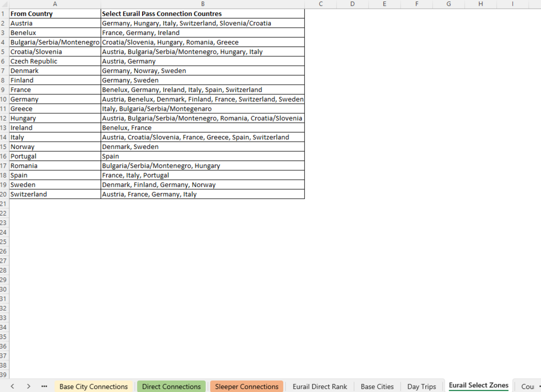Select the 'Germany, Sweden' cell
Viewport: 541px width, 392px height.
(202, 80)
